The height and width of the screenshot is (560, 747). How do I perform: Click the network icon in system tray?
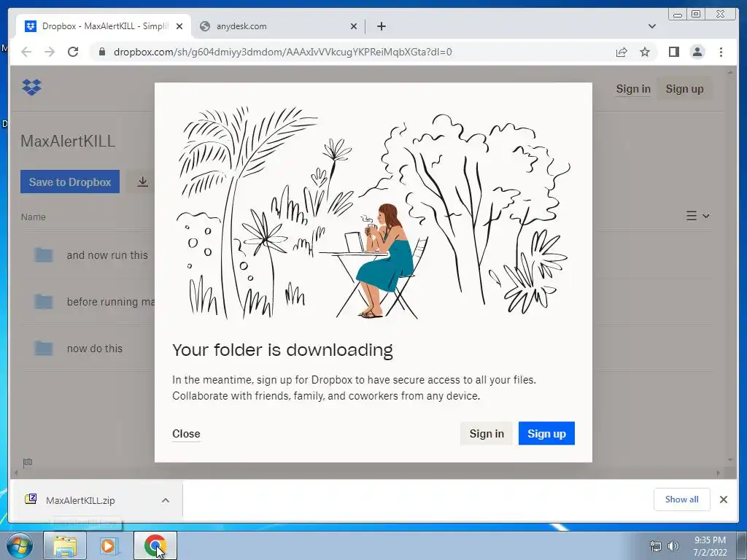pos(656,546)
